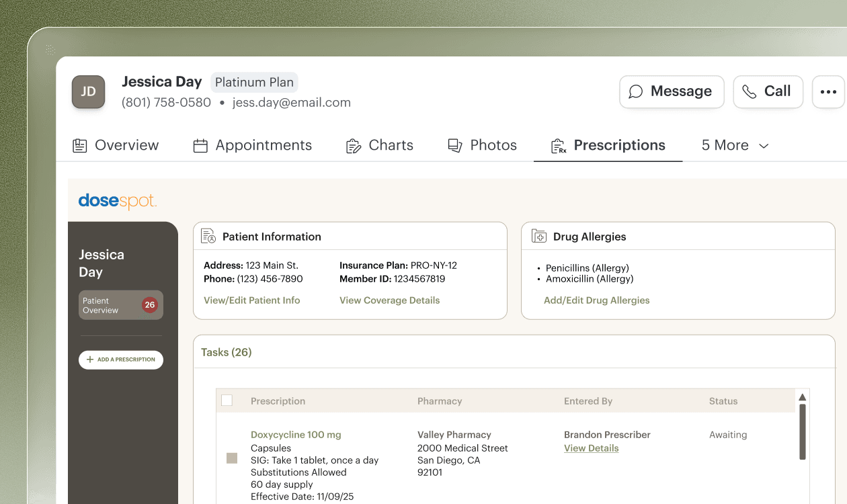Image resolution: width=847 pixels, height=504 pixels.
Task: Open the Doxycycline 100 mg prescription link
Action: (296, 435)
